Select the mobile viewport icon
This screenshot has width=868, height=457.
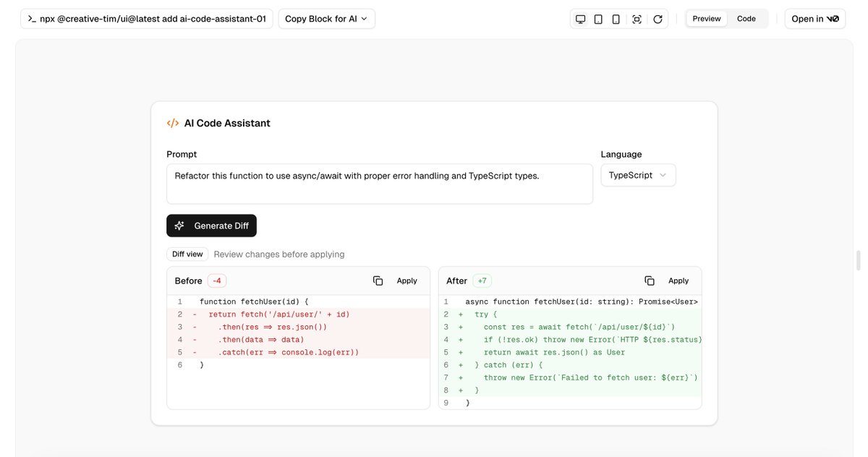tap(616, 19)
